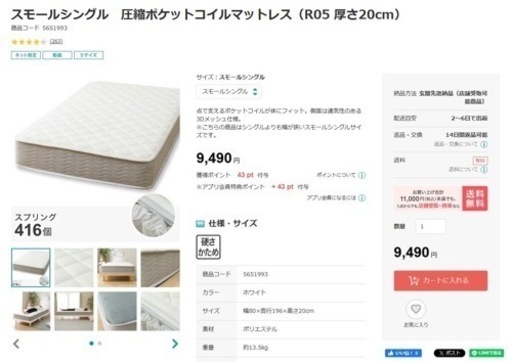Share using the green LINE button
Image resolution: width=512 pixels, height=362 pixels.
tap(487, 353)
